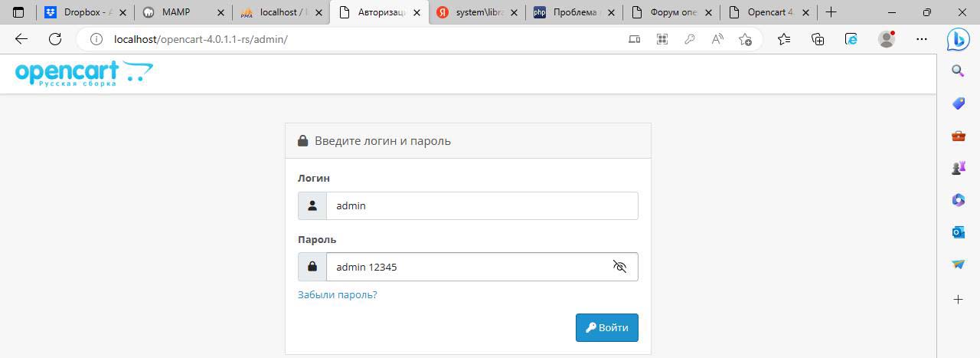The height and width of the screenshot is (358, 980).
Task: Open sidebar Tools briefcase icon
Action: (x=958, y=136)
